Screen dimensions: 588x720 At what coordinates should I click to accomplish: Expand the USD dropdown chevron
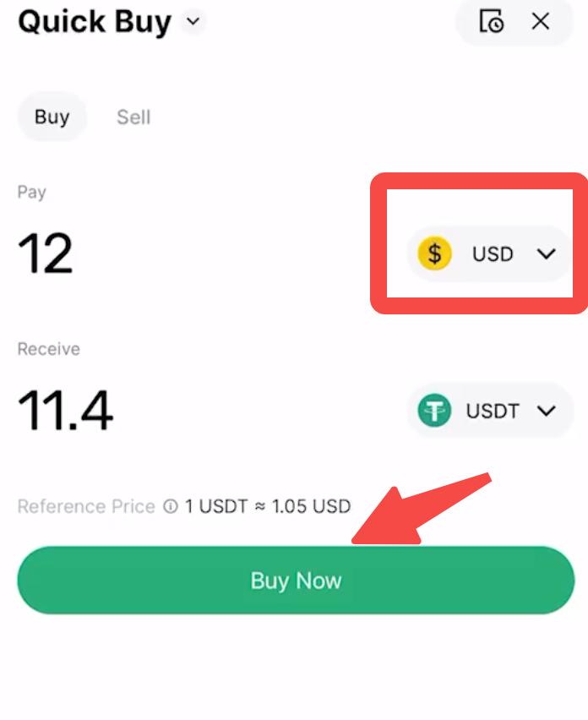pyautogui.click(x=547, y=254)
